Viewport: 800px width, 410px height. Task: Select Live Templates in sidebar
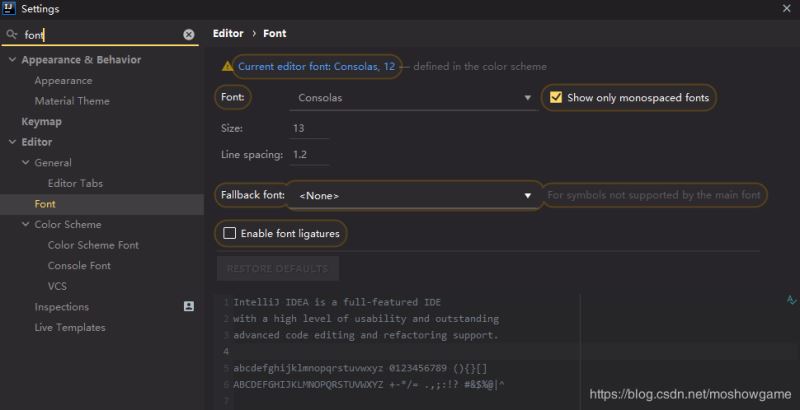[x=70, y=328]
